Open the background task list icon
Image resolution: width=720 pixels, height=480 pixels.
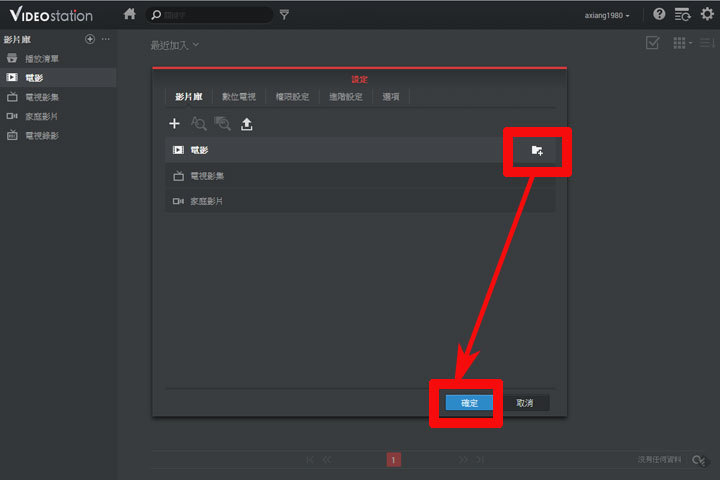[x=682, y=15]
